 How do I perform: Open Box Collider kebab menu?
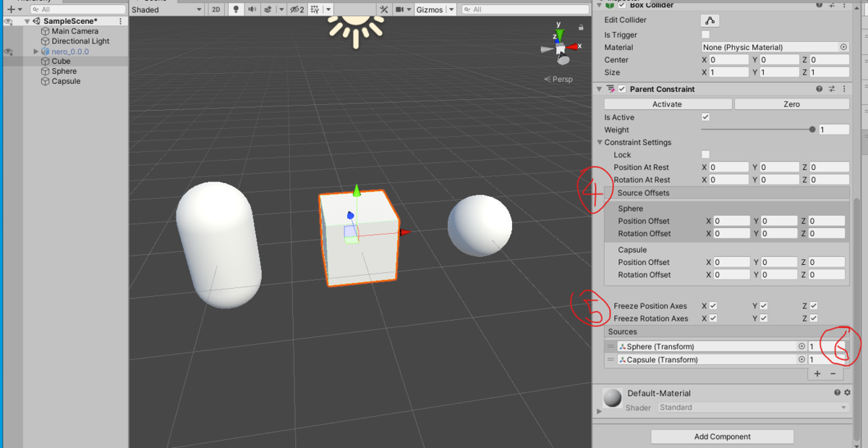(844, 4)
